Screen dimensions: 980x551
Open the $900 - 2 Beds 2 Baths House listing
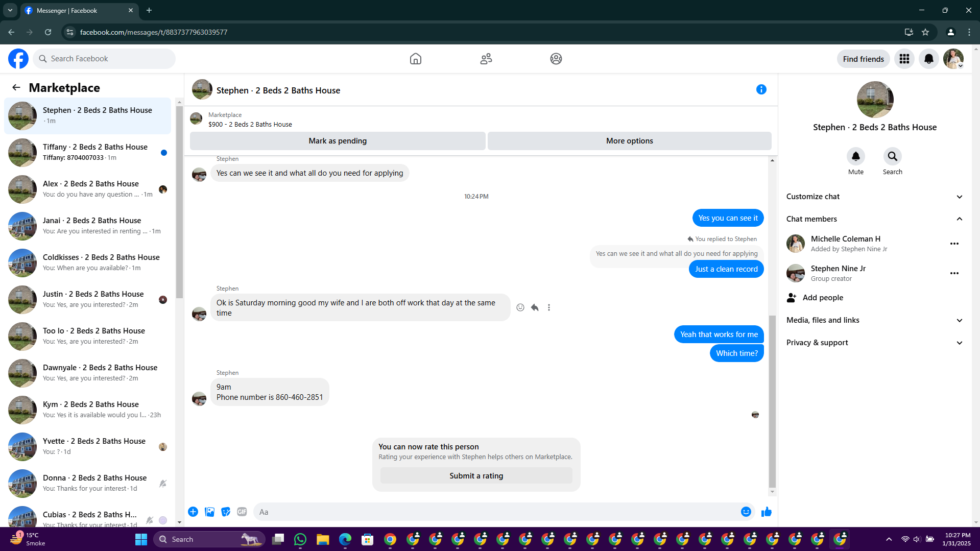click(x=250, y=125)
